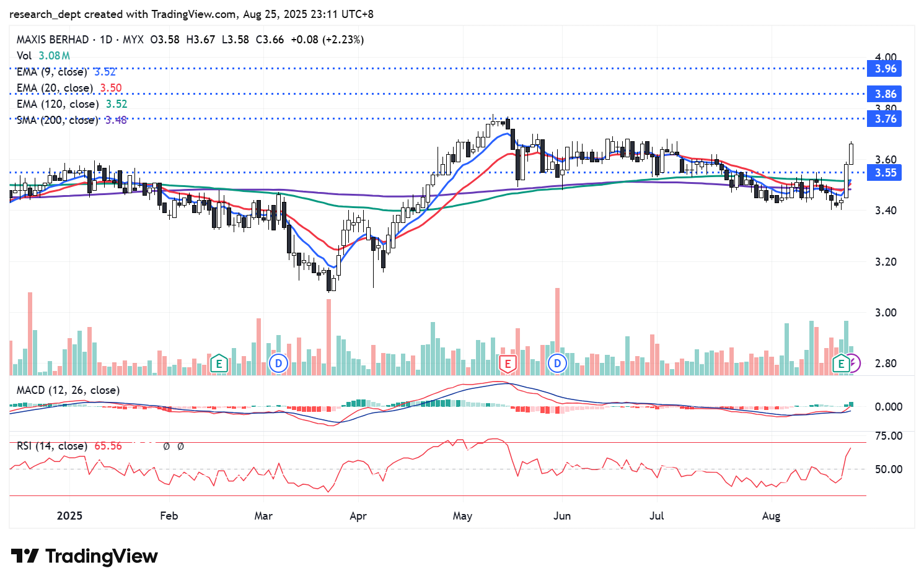This screenshot has height=584, width=924.
Task: Click the RSI value 65.56
Action: tap(108, 446)
